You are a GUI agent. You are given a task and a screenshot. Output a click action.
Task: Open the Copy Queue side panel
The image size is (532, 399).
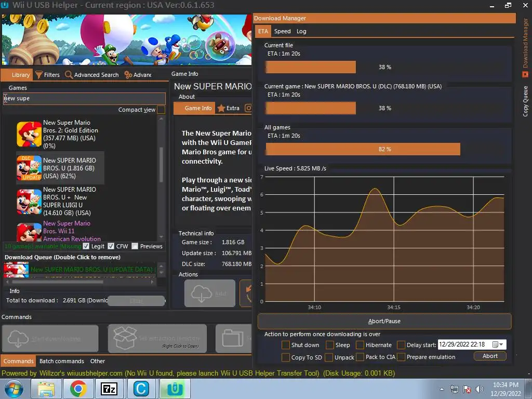coord(525,101)
